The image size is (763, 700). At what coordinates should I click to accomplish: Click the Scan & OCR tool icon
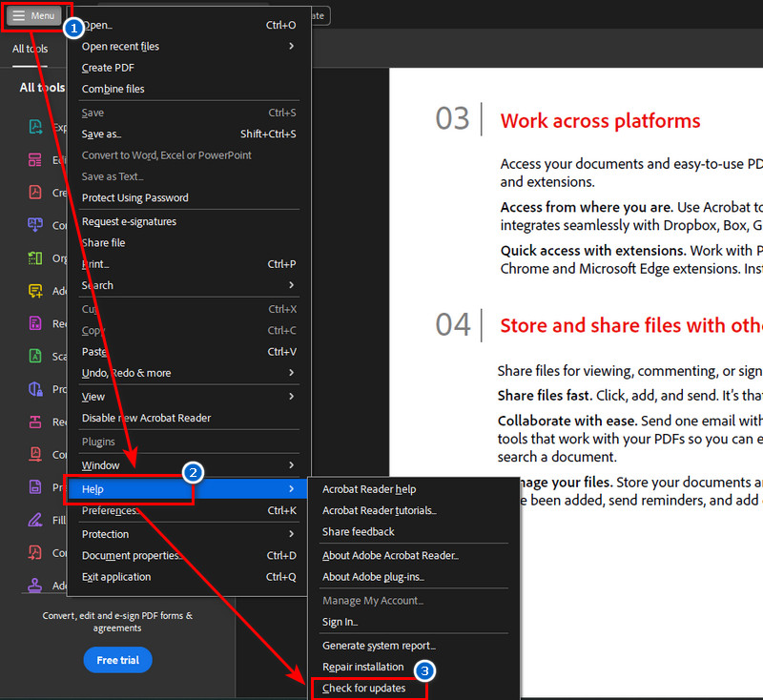[x=35, y=356]
